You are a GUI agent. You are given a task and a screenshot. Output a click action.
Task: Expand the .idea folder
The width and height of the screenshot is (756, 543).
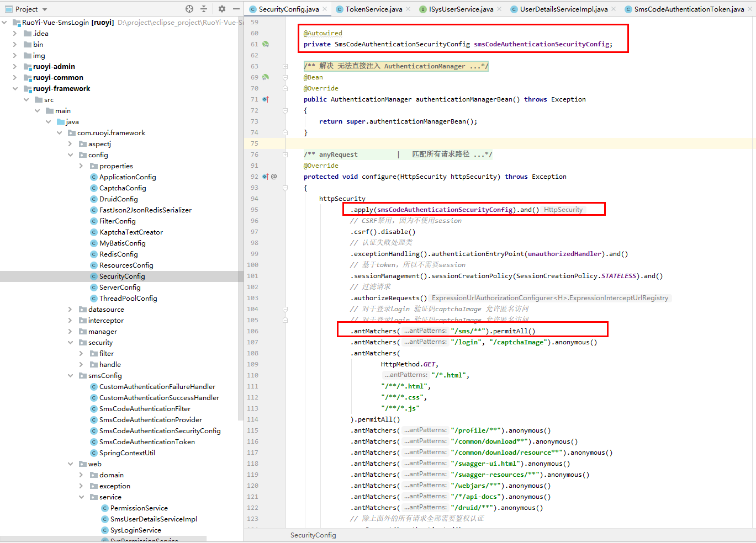pos(15,34)
